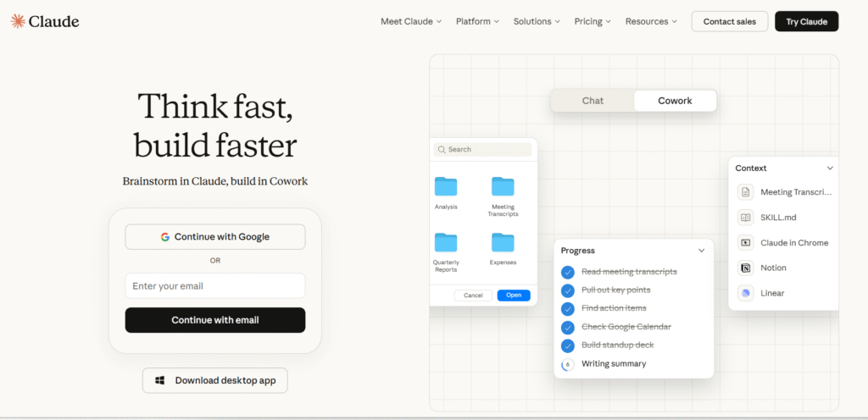Select the Expenses folder icon

tap(503, 242)
